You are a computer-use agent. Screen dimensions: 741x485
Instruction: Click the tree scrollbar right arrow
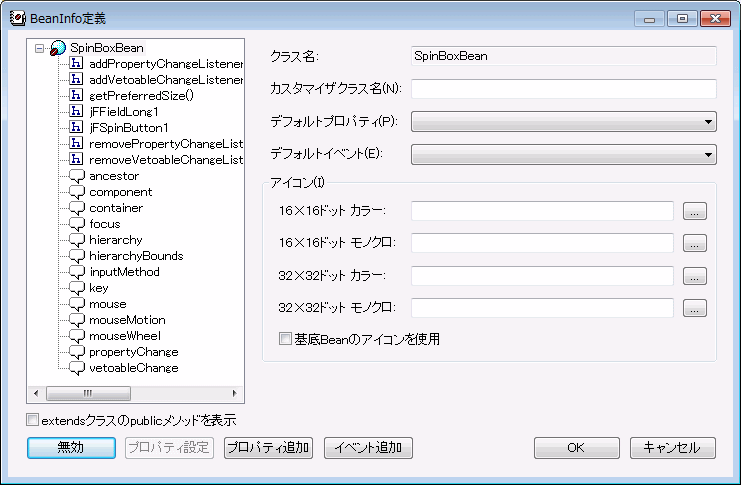coord(234,393)
